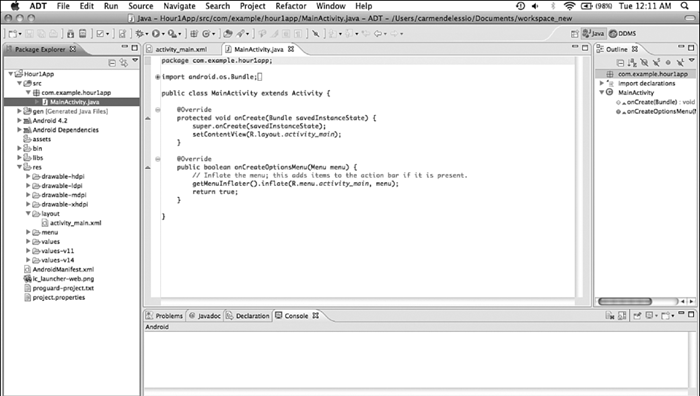Expand the gen Generated Java Files folder
Viewport: 700px width, 396px height.
click(x=19, y=111)
